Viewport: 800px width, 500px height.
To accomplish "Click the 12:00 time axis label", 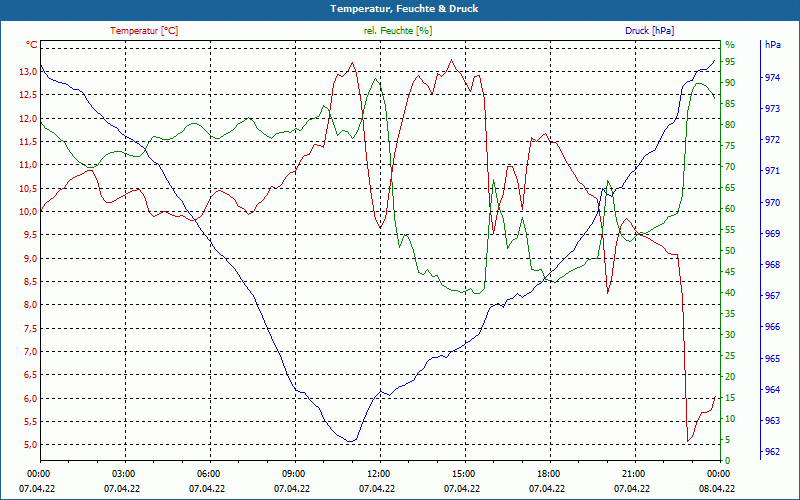I will [x=378, y=474].
